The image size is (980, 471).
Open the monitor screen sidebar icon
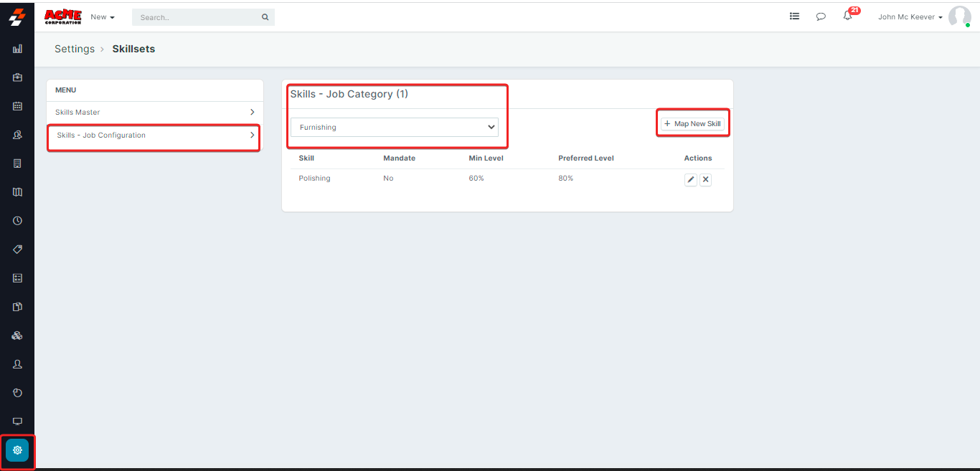pos(17,422)
